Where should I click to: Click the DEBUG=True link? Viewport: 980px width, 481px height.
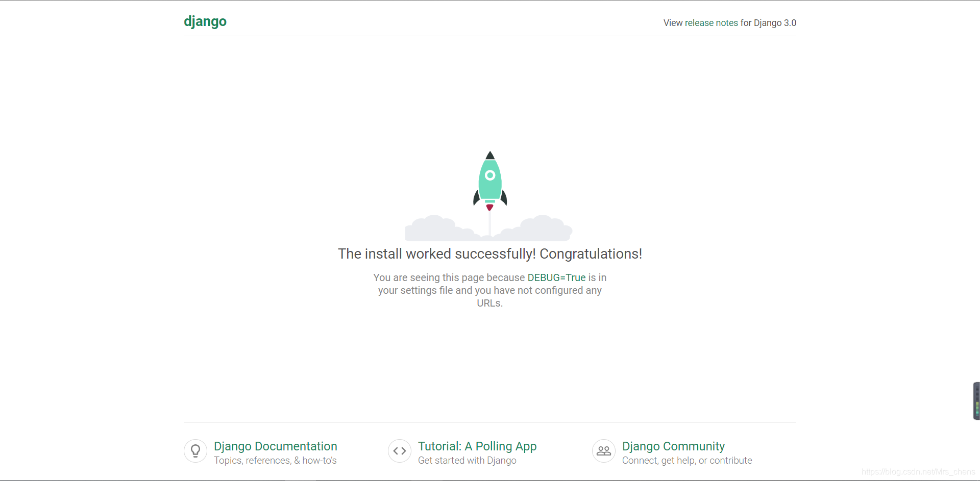tap(556, 277)
